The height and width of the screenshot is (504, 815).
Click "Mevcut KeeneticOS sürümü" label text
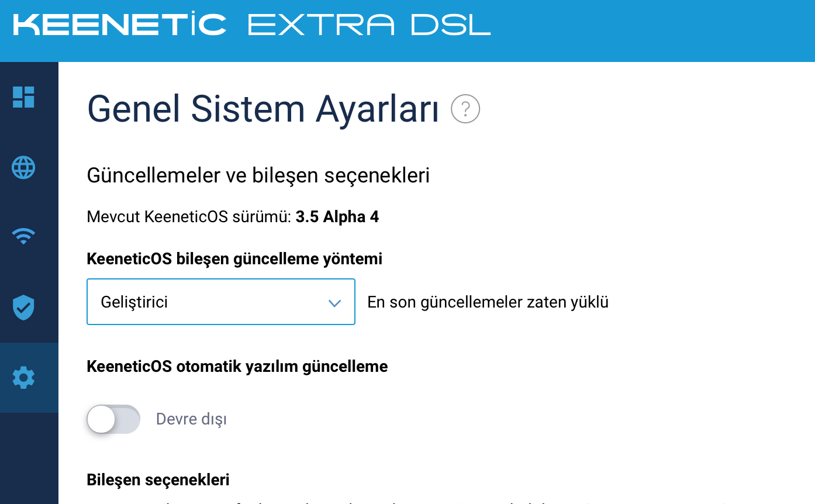coord(189,218)
